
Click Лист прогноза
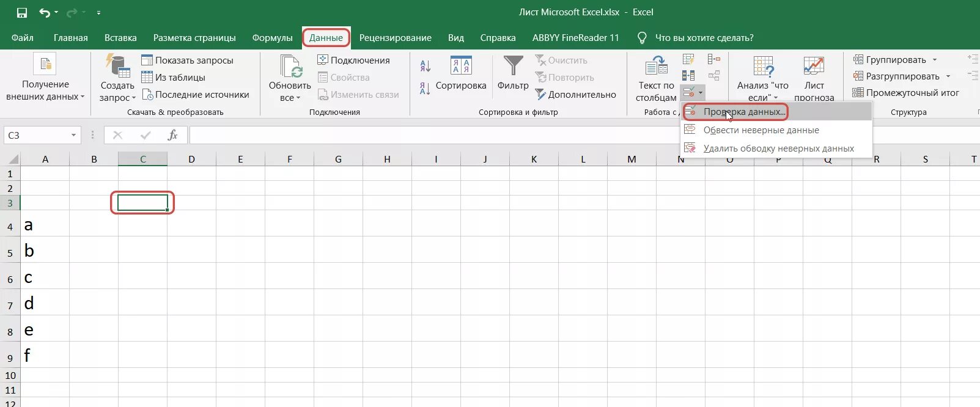point(814,79)
